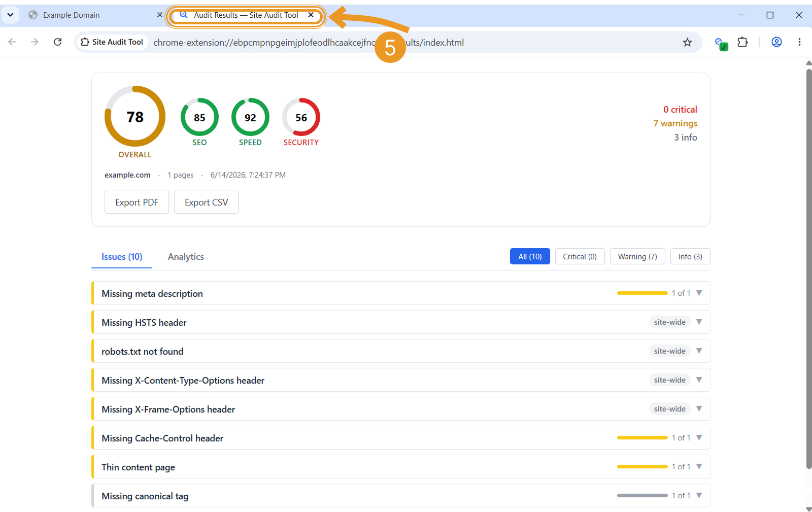Click the site-wide badge on Missing X-Content-Type-Options
The image size is (812, 512).
pyautogui.click(x=669, y=380)
